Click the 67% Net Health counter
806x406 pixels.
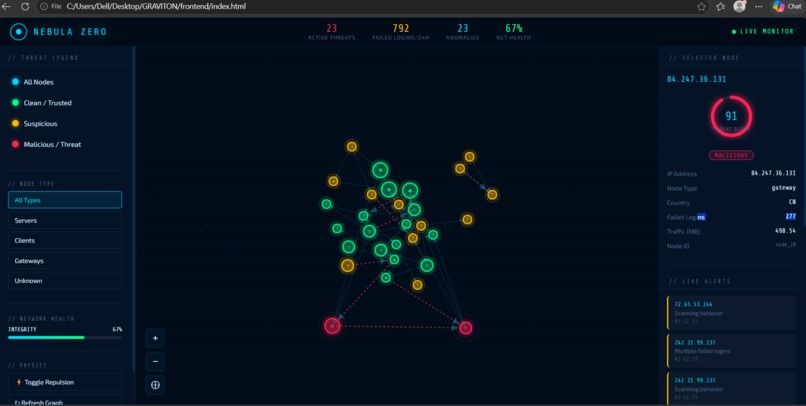click(x=514, y=31)
